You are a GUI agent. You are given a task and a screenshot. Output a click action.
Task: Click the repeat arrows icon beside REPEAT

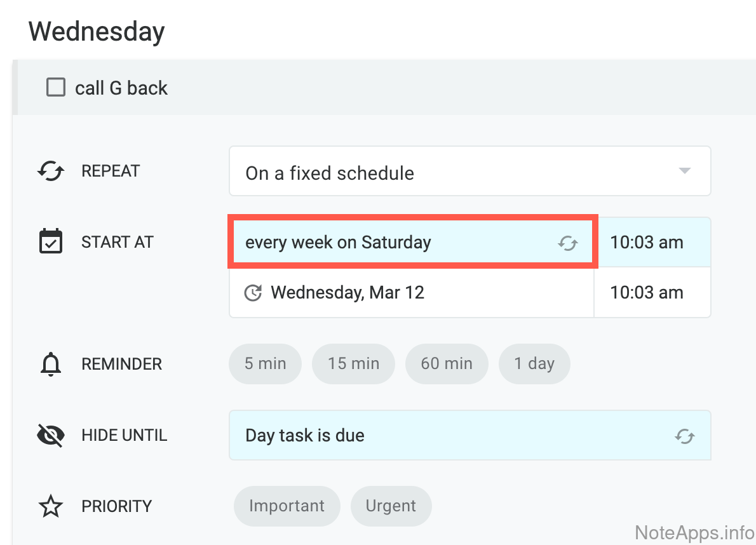[x=51, y=172]
